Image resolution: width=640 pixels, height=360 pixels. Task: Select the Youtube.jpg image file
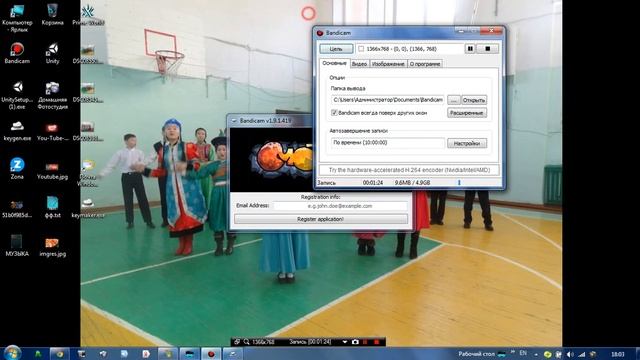tap(52, 171)
